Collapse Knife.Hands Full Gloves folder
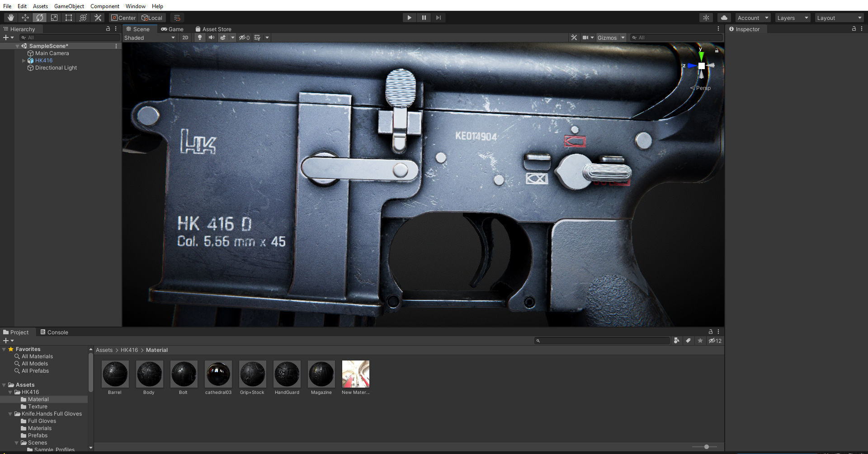This screenshot has width=868, height=454. point(10,414)
